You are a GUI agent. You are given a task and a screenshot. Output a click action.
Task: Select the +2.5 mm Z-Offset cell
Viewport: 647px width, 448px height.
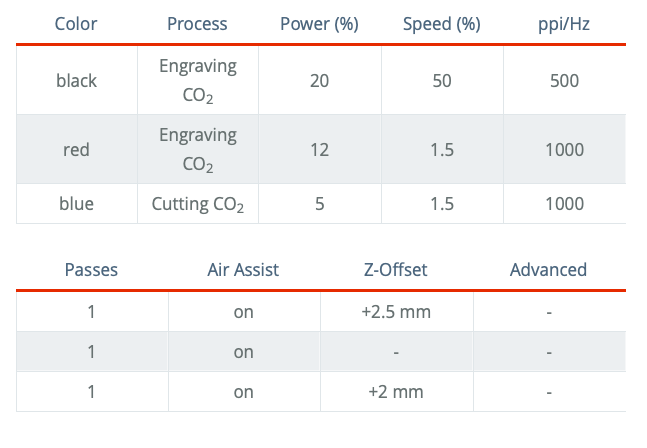click(395, 312)
